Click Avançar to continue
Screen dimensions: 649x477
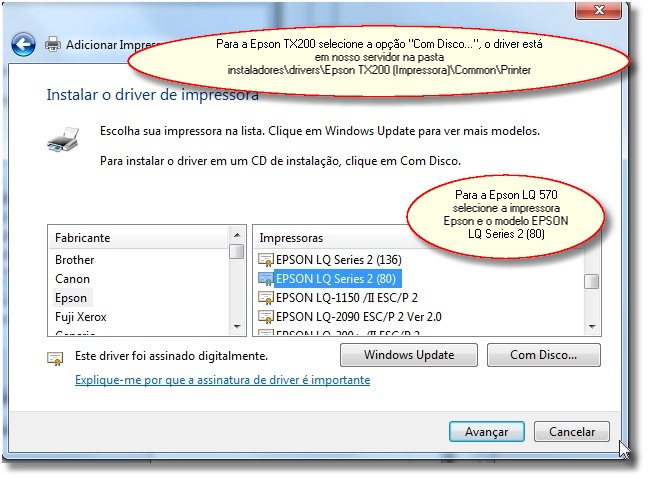pos(487,432)
